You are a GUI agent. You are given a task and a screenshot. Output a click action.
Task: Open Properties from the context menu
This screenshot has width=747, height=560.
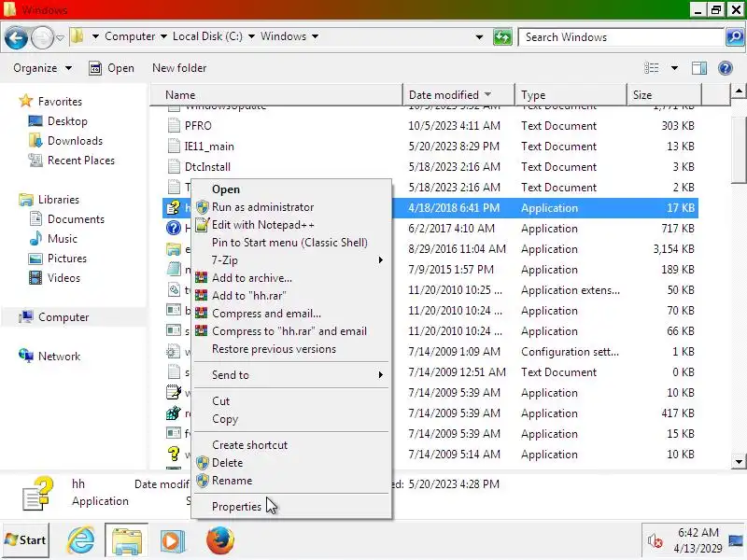(291, 506)
